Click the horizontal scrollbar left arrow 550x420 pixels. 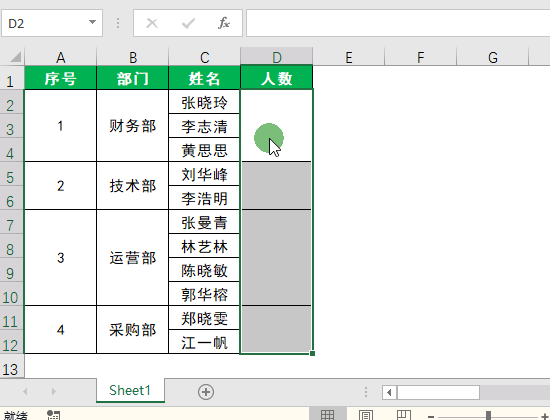(x=389, y=392)
